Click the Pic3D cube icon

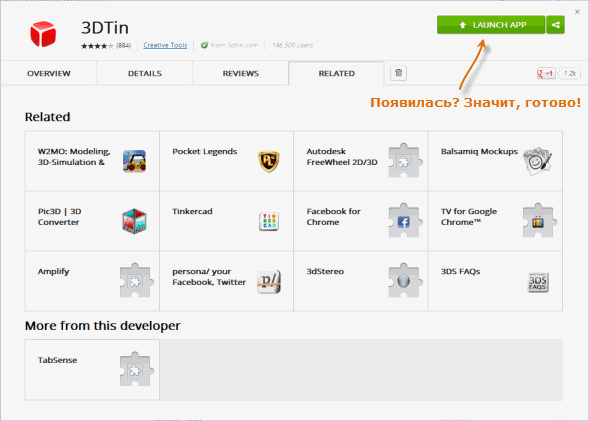tap(134, 221)
